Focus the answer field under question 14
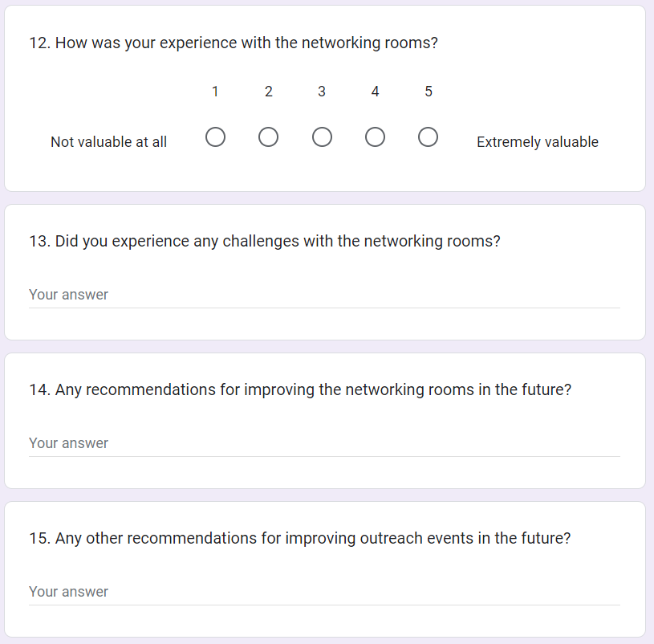This screenshot has width=654, height=644. [x=324, y=443]
